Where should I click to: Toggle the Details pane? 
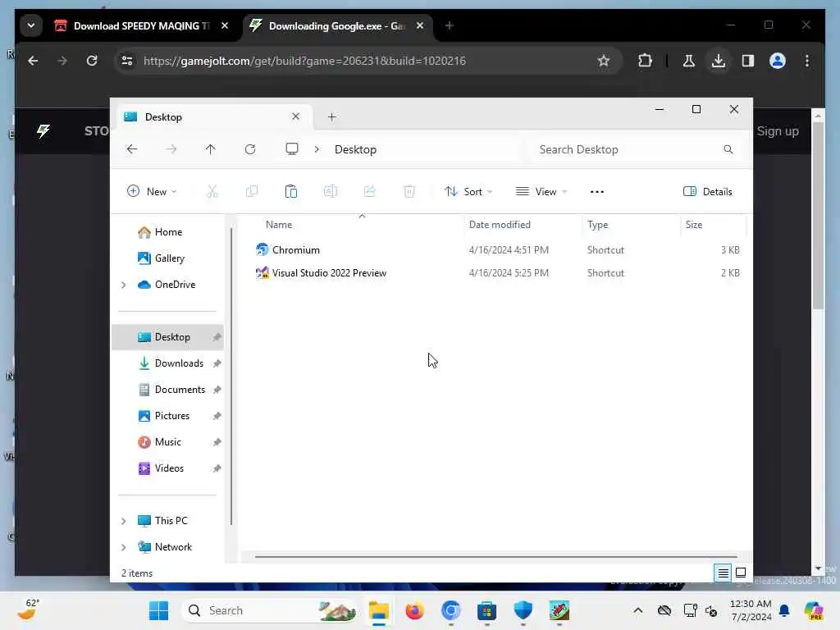click(708, 192)
